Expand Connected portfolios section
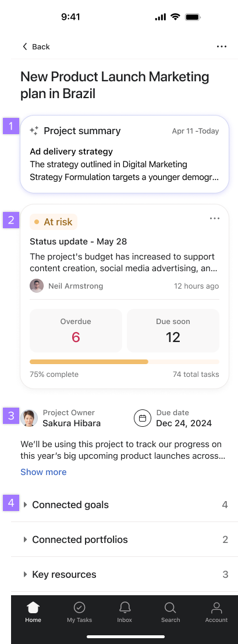This screenshot has height=644, width=238. coord(119,539)
